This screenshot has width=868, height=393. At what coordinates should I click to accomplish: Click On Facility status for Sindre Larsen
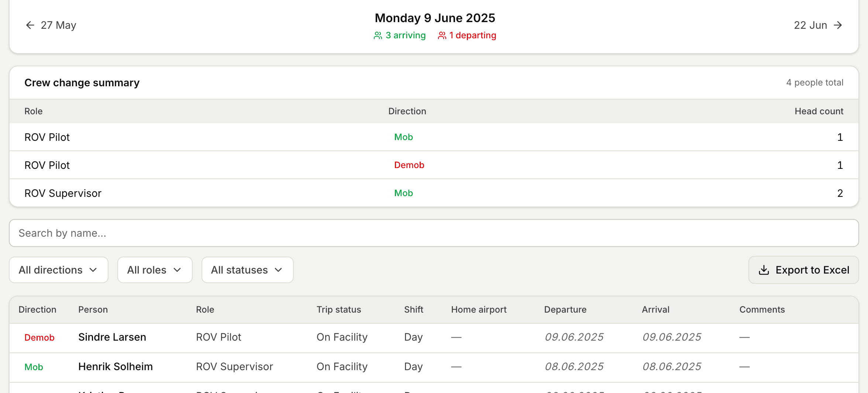[342, 337]
